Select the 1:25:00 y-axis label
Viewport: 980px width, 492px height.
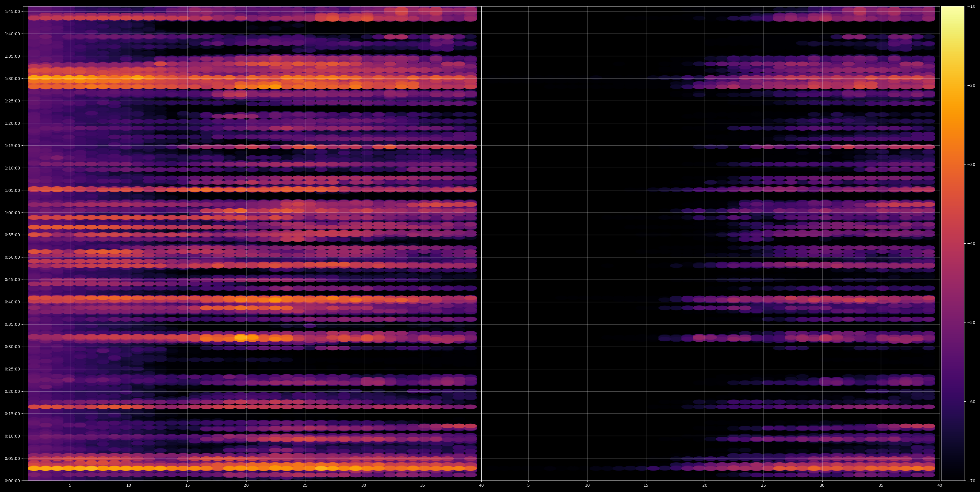(12, 101)
